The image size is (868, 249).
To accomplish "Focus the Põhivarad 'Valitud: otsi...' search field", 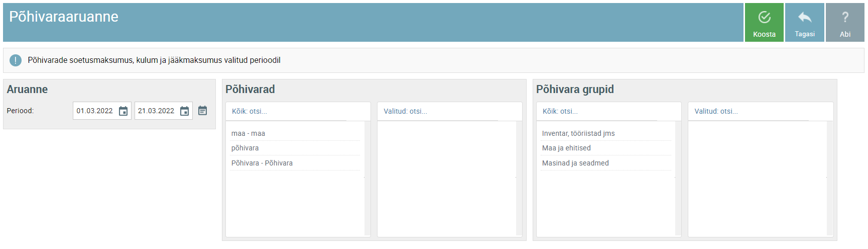I will pyautogui.click(x=440, y=111).
